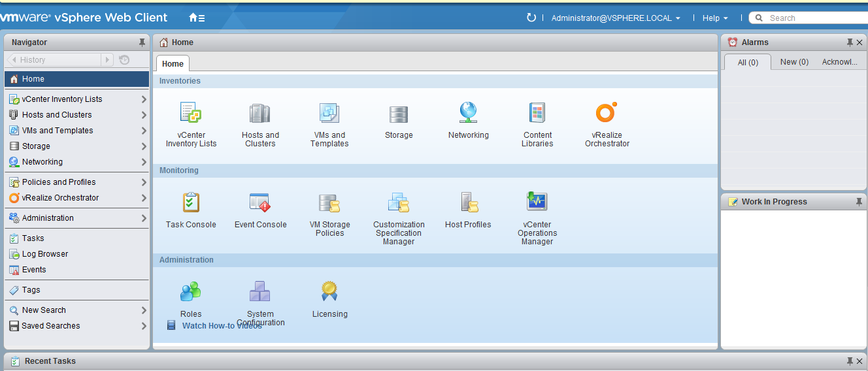This screenshot has height=371, width=868.
Task: Click the vSphere Web Client logo
Action: [84, 18]
